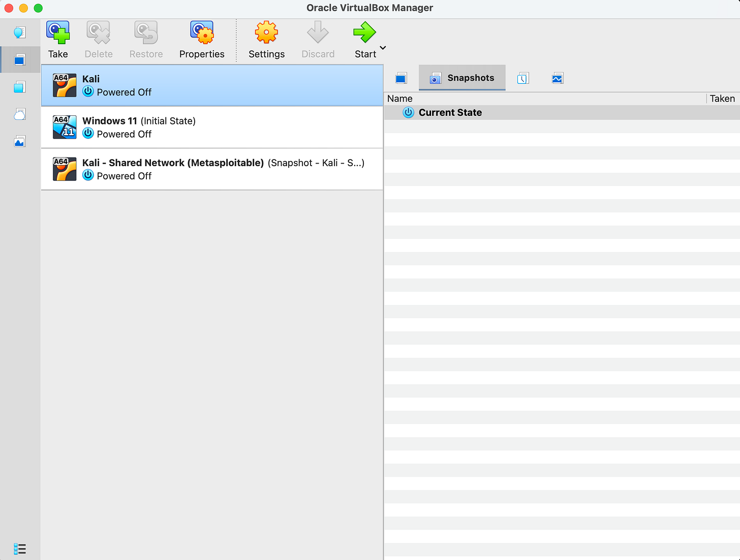740x560 pixels.
Task: Click the greyed-out Discard button
Action: (x=318, y=40)
